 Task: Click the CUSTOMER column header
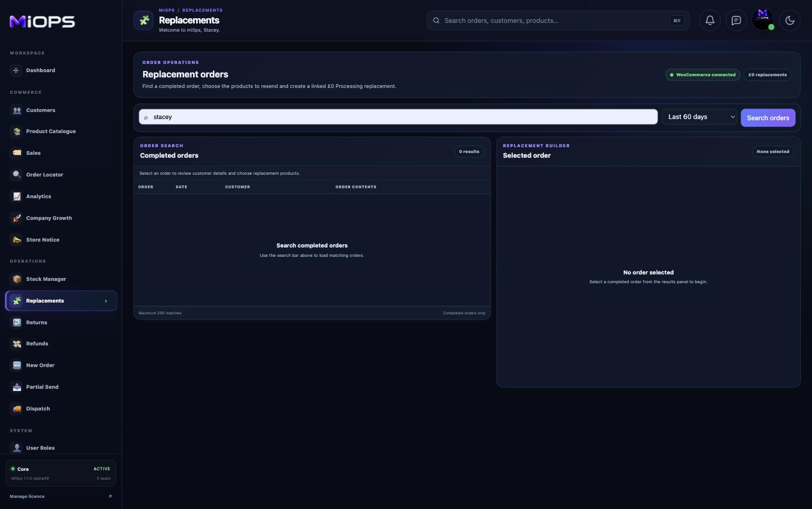click(x=238, y=187)
